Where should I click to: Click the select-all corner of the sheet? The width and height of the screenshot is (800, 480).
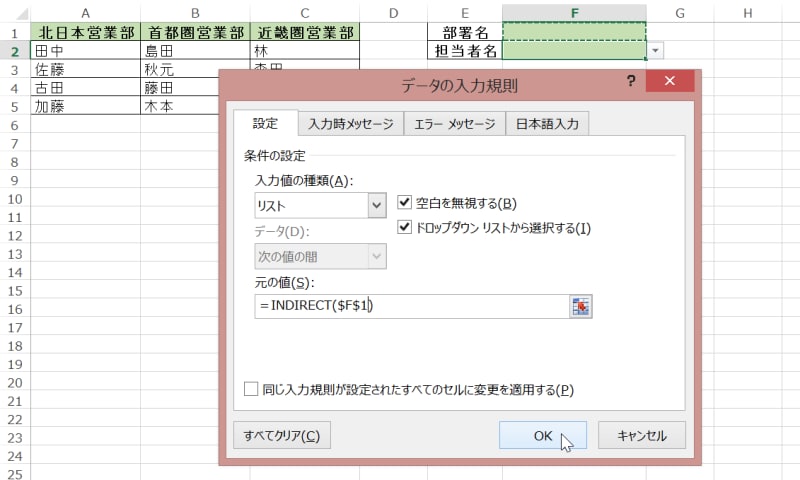[x=15, y=13]
